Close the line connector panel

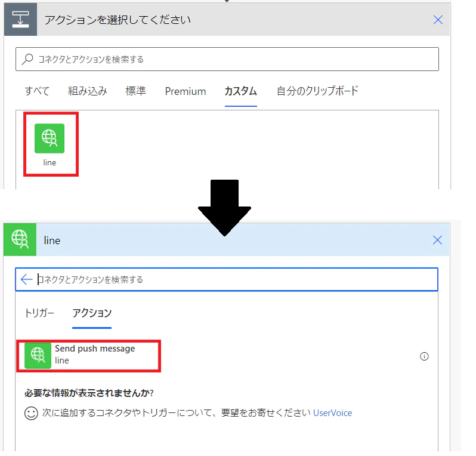(x=437, y=240)
